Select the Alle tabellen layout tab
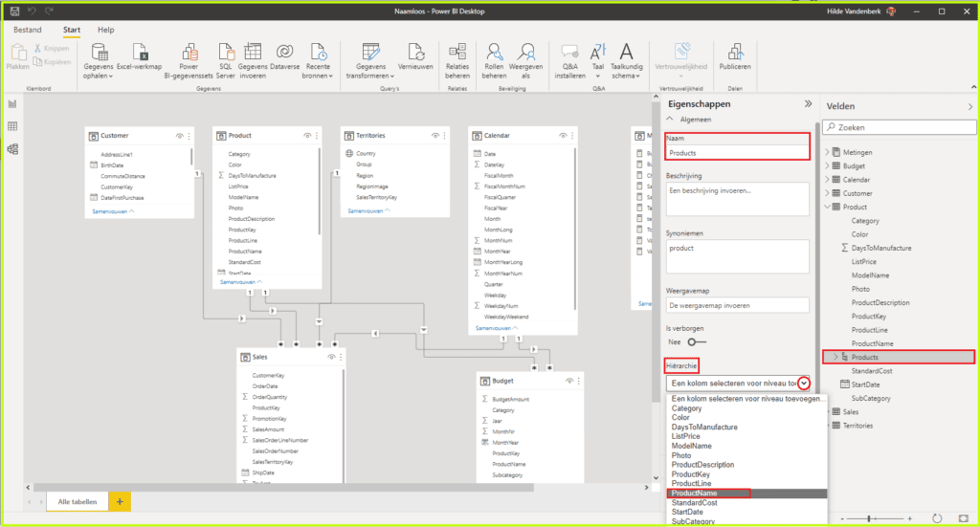 78,501
